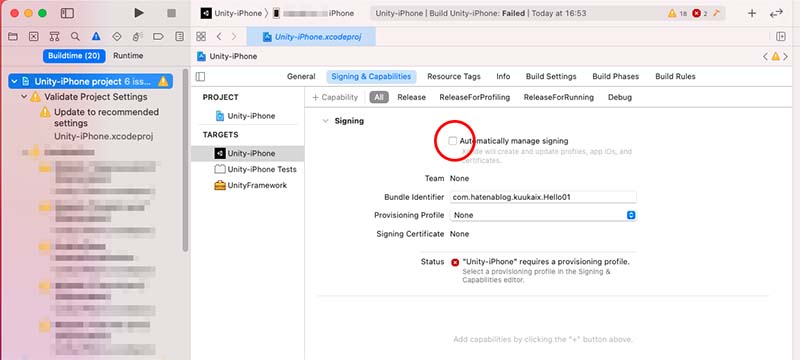The height and width of the screenshot is (360, 800).
Task: Open the Build Settings tab
Action: [551, 76]
